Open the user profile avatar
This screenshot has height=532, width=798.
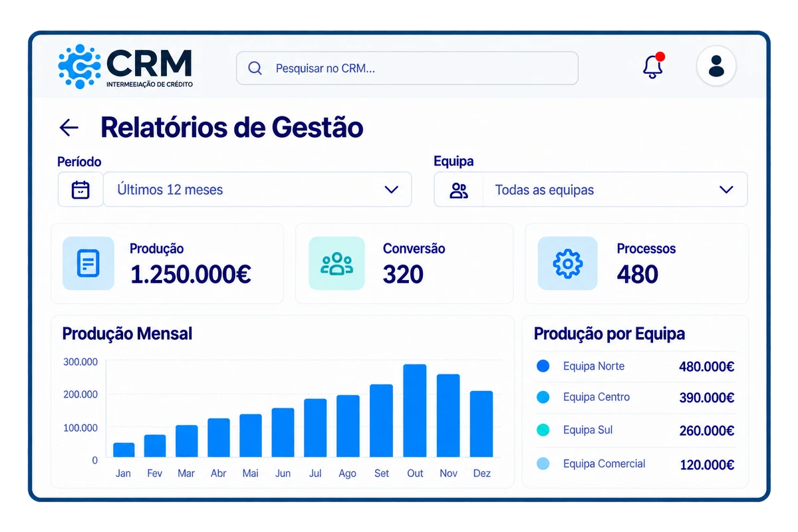point(716,66)
